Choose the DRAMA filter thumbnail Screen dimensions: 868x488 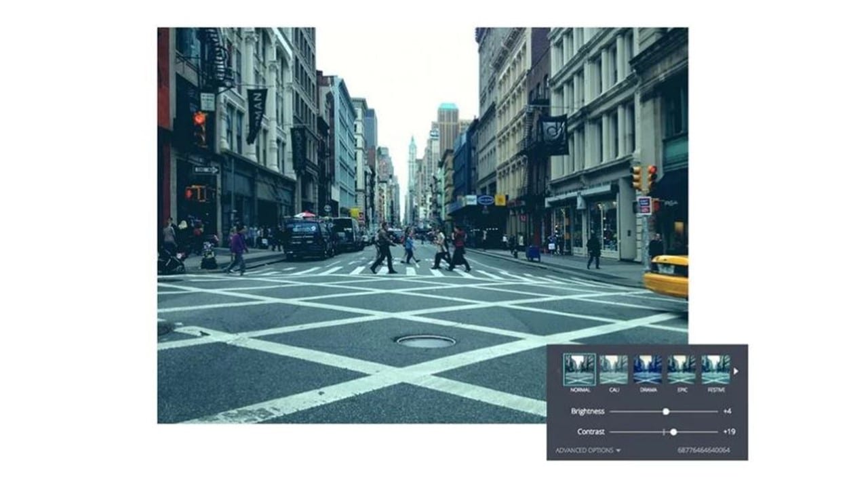(x=647, y=369)
